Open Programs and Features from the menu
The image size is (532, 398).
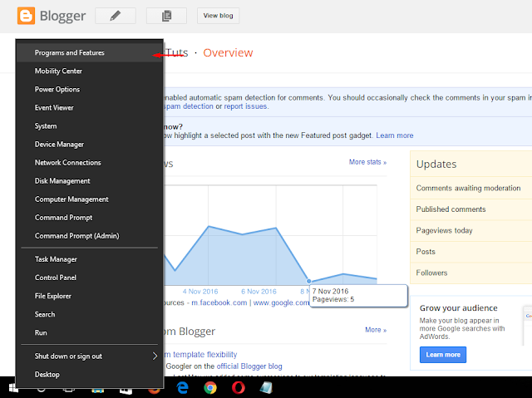tap(90, 52)
